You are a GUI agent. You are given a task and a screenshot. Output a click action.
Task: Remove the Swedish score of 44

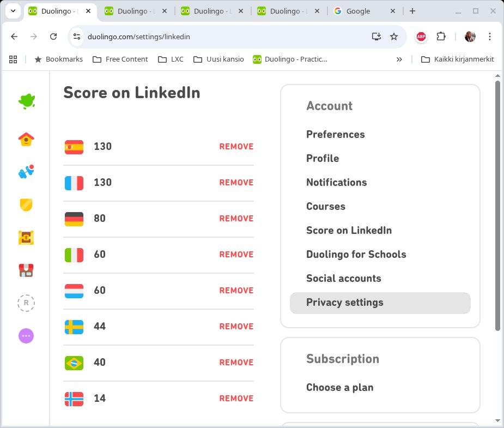236,327
